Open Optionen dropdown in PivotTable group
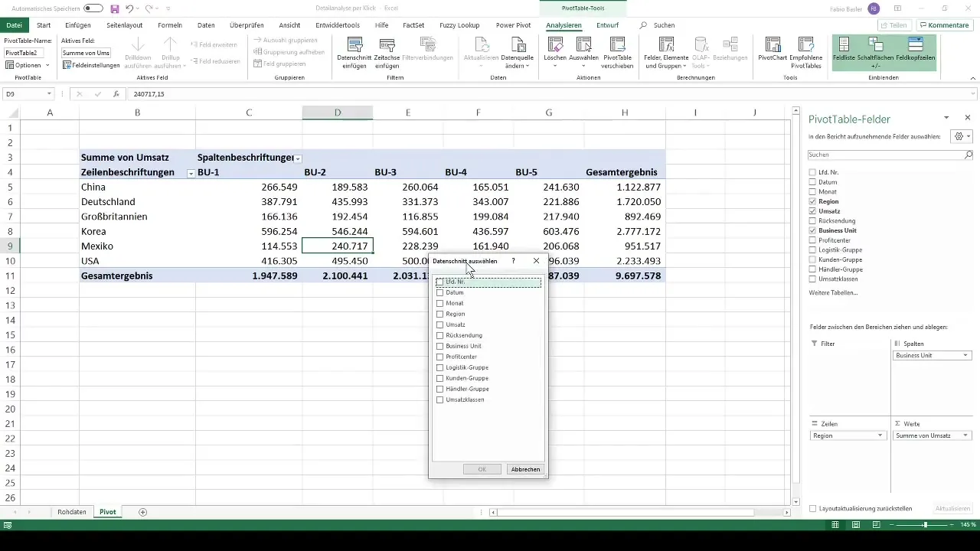Viewport: 980px width, 551px height. [x=27, y=65]
